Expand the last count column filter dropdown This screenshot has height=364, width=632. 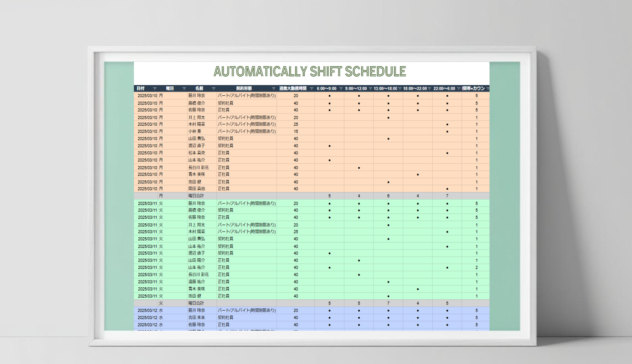(487, 89)
